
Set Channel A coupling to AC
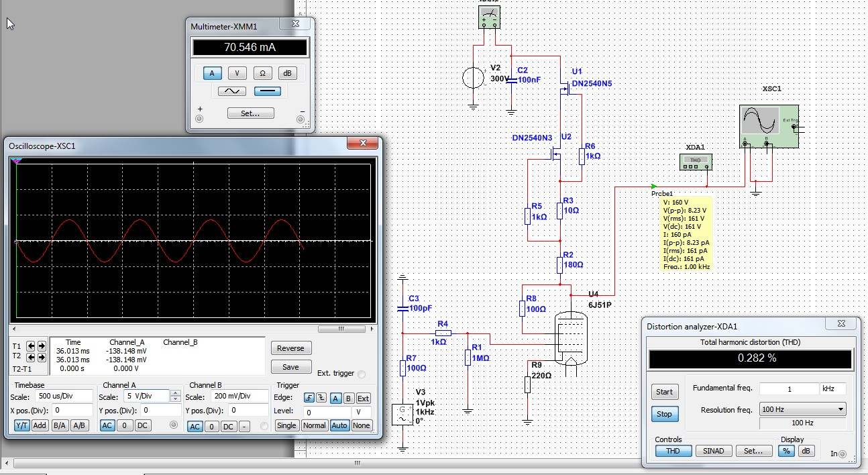pyautogui.click(x=107, y=425)
